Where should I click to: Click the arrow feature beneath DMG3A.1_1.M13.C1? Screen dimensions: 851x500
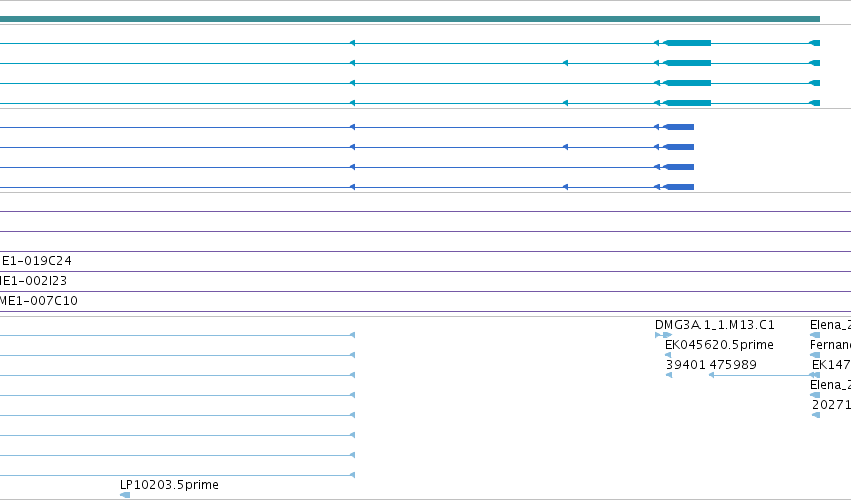coord(664,335)
